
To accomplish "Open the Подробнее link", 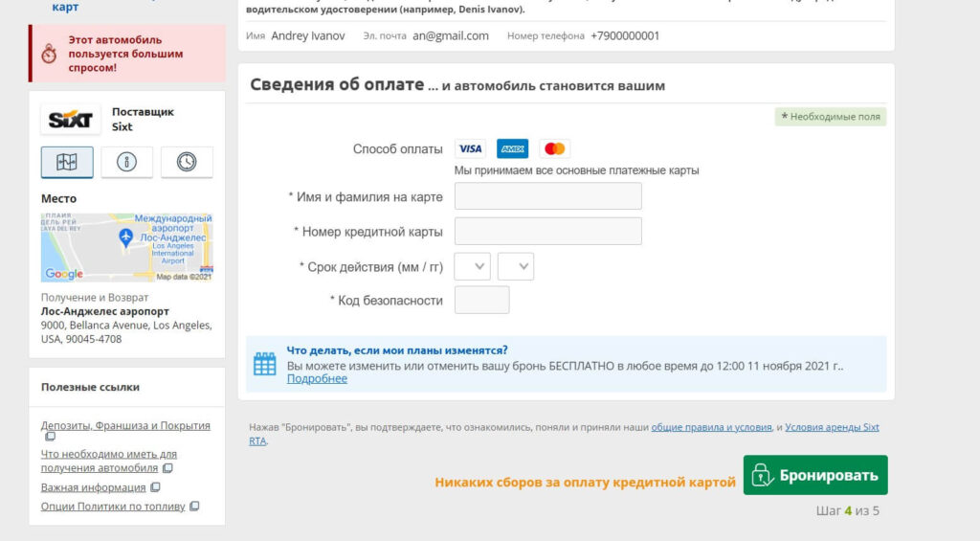I will tap(317, 379).
